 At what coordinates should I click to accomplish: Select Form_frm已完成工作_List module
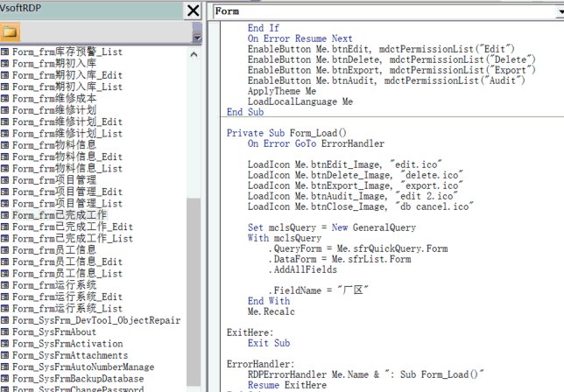[x=73, y=239]
